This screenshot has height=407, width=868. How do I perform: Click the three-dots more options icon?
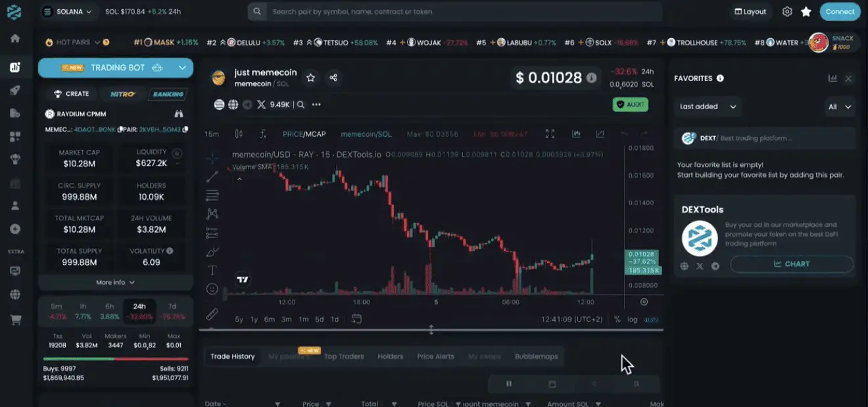316,104
